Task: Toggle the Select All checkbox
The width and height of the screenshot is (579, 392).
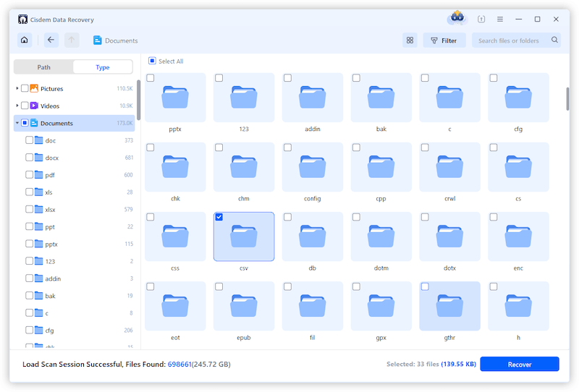Action: tap(152, 61)
